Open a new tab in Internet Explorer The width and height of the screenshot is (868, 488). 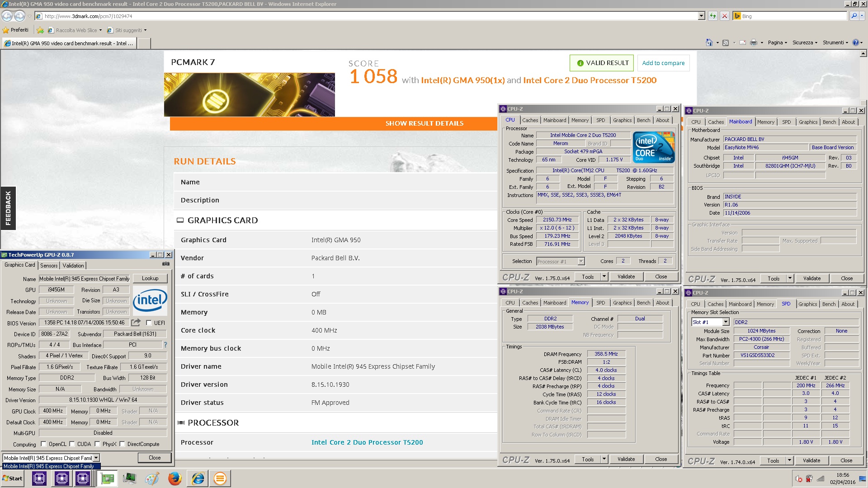pyautogui.click(x=144, y=43)
